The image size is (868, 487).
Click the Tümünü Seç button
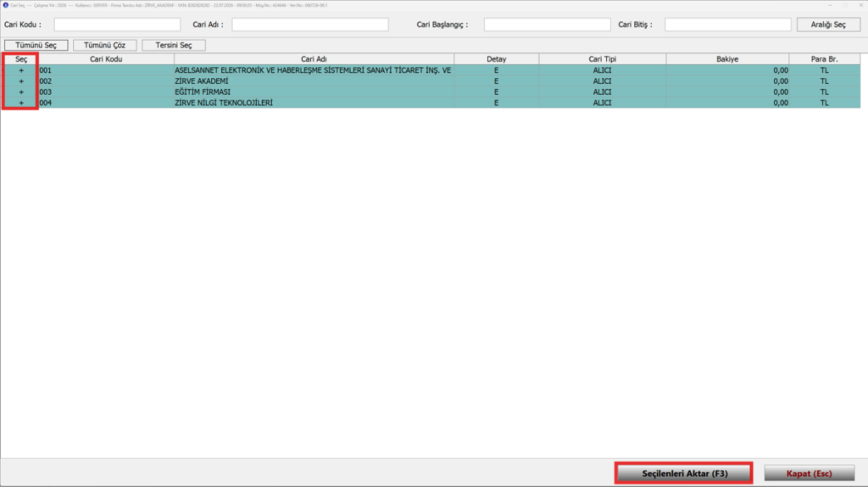pyautogui.click(x=36, y=45)
